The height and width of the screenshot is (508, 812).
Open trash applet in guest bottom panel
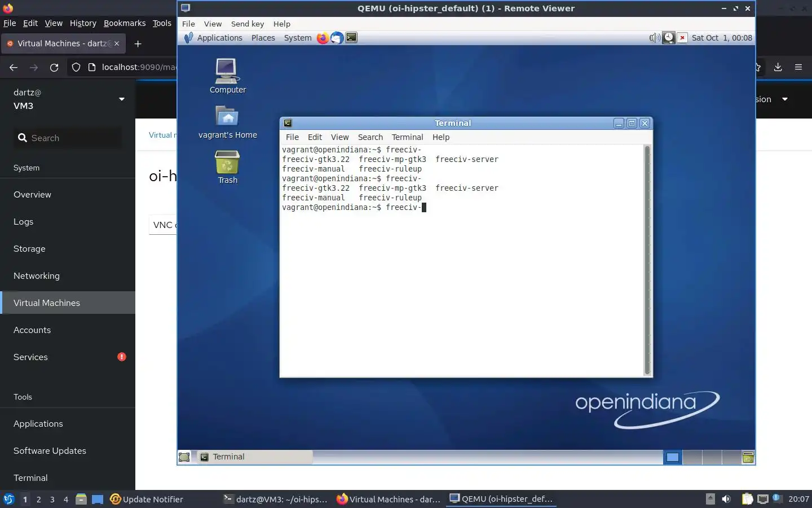tap(748, 457)
